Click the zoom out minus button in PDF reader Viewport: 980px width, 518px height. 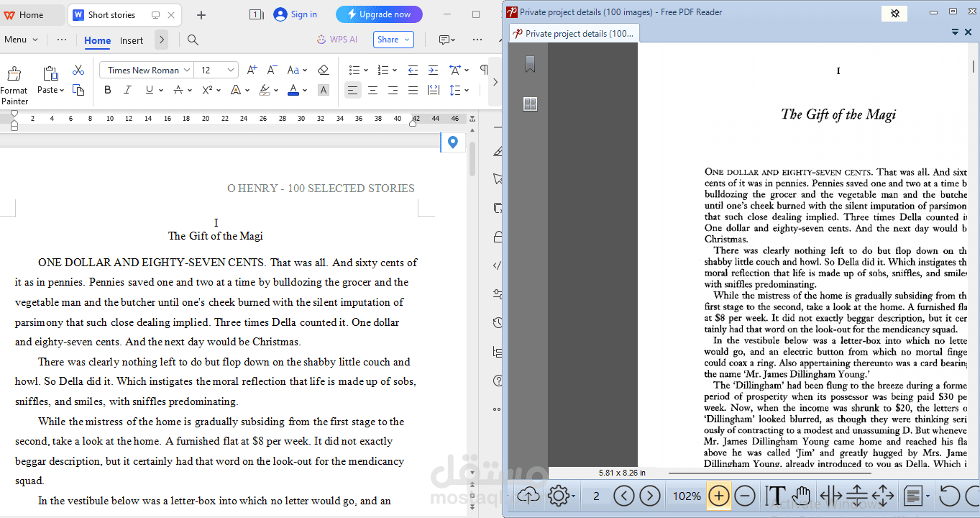click(x=745, y=496)
